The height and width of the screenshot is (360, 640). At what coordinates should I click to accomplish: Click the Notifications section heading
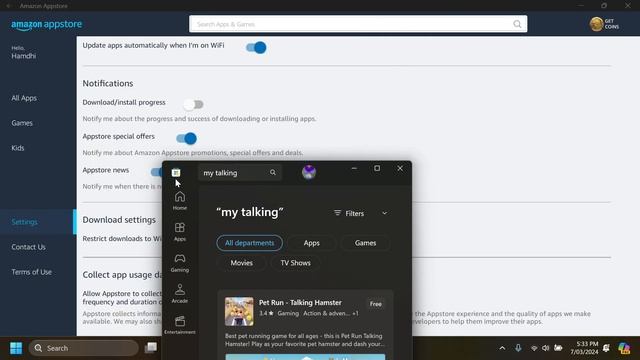coord(108,83)
